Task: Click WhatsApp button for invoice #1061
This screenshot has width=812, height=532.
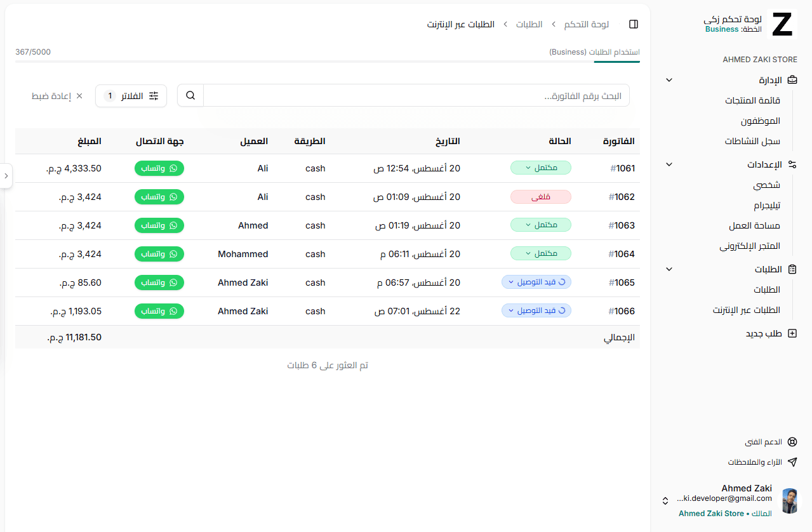Action: 159,168
